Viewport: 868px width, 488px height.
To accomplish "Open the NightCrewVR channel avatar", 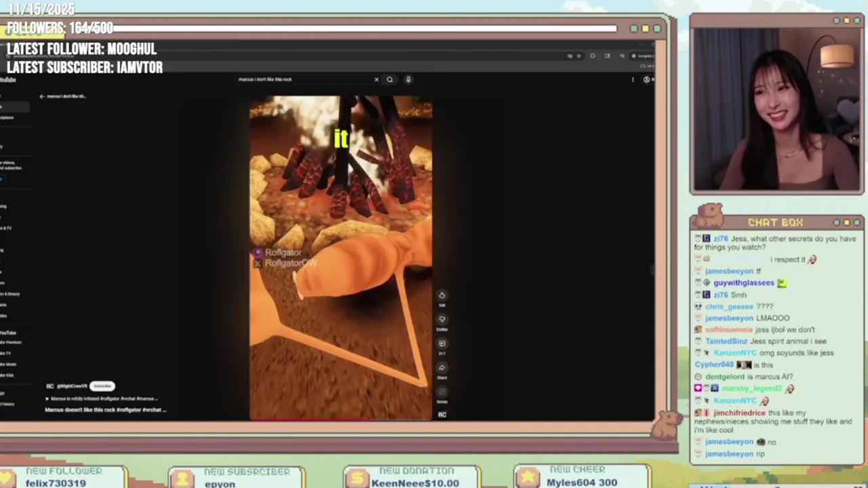I will [50, 386].
